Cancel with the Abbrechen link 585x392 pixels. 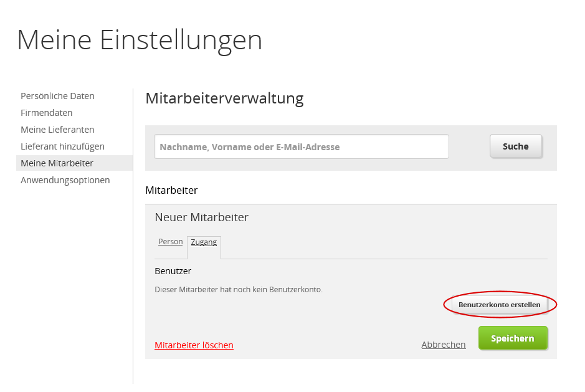(x=443, y=345)
